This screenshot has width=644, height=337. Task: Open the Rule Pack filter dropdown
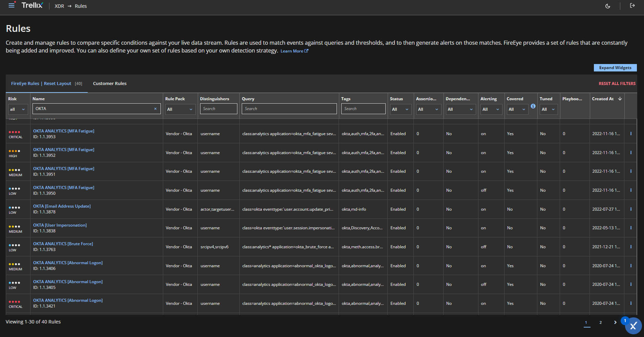coord(180,109)
